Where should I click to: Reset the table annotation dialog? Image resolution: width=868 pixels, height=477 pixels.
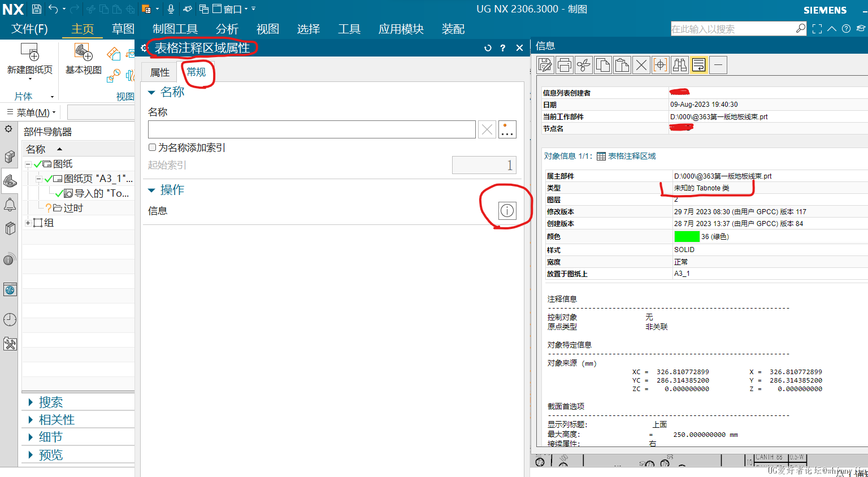point(488,48)
